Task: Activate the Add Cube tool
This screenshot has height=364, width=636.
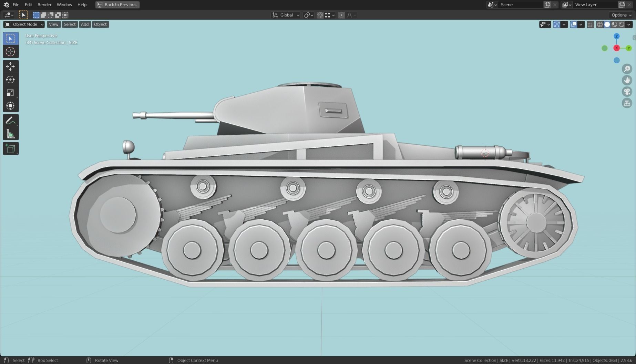Action: [11, 148]
